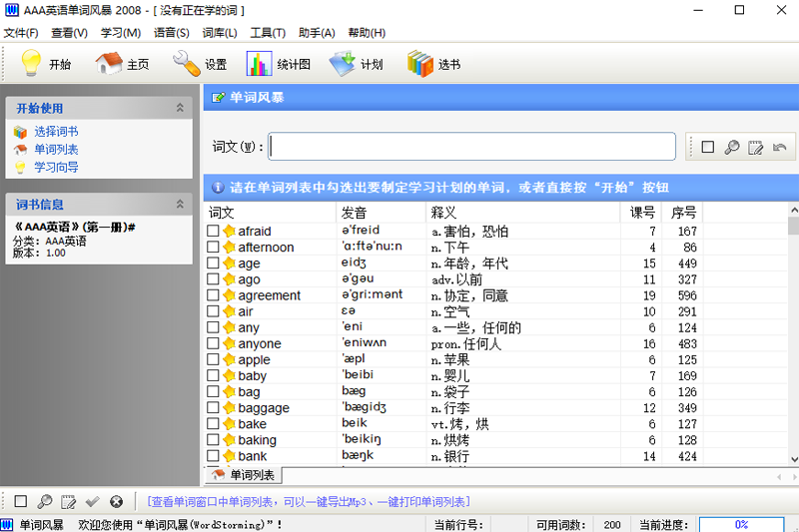Sort by the 发音 column header
799x532 pixels.
[381, 213]
